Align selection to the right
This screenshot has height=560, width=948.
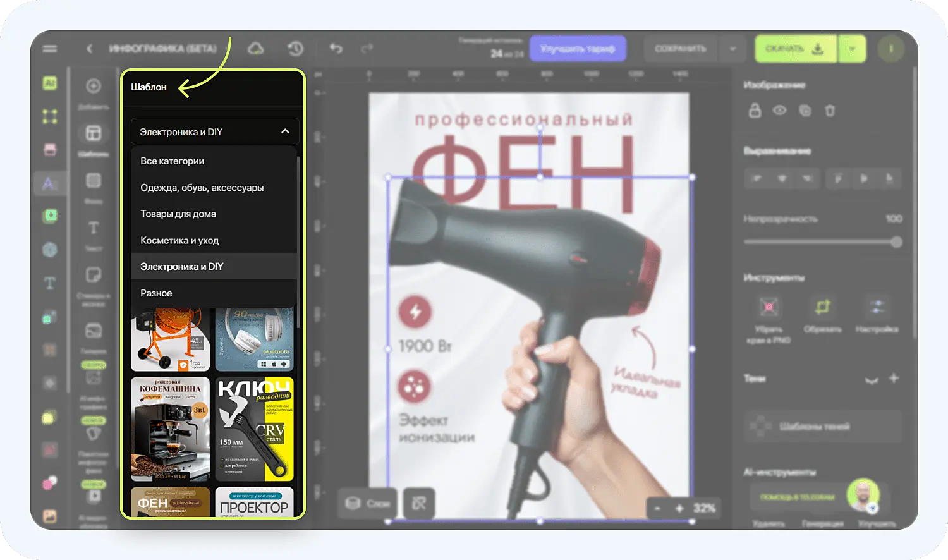pyautogui.click(x=808, y=178)
